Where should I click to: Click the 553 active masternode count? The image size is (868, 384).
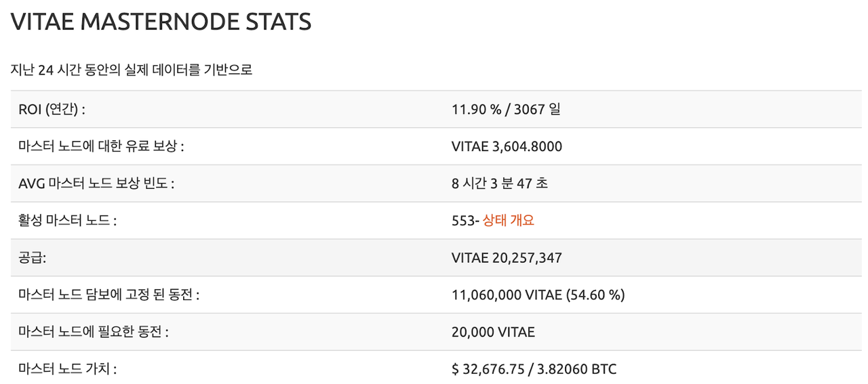463,220
